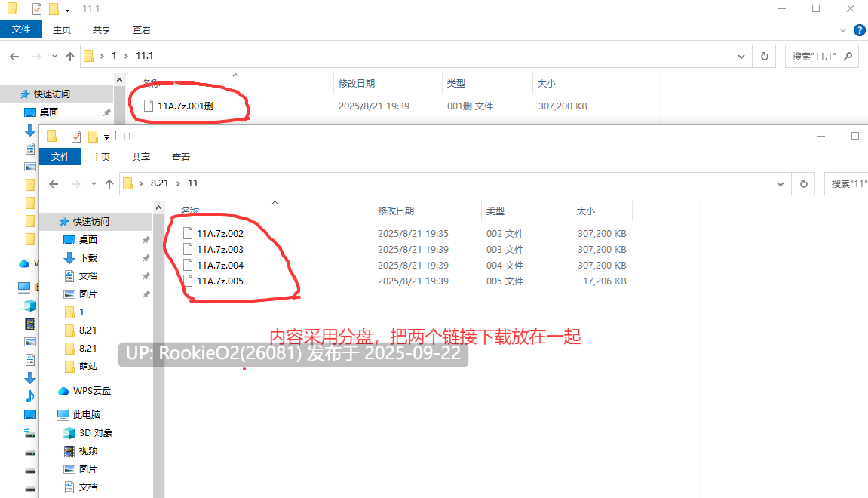Open the 共享 tab in the 11 window
868x498 pixels.
coord(140,157)
